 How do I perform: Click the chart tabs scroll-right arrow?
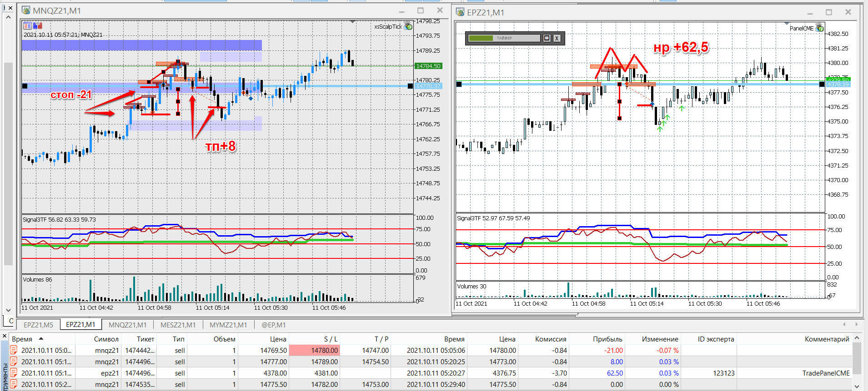tap(856, 324)
